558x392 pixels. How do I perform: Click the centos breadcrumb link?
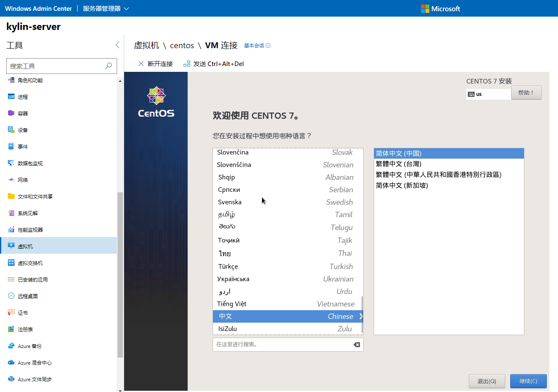(x=182, y=46)
